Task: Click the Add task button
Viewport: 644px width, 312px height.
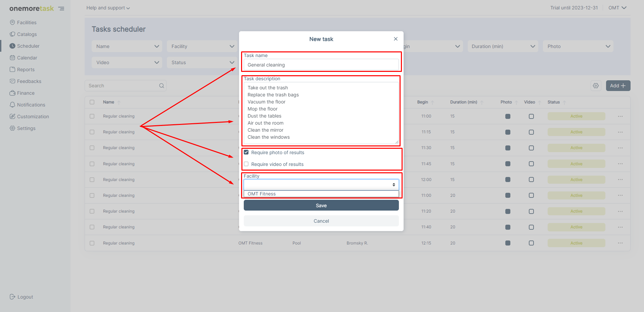Action: click(x=618, y=86)
